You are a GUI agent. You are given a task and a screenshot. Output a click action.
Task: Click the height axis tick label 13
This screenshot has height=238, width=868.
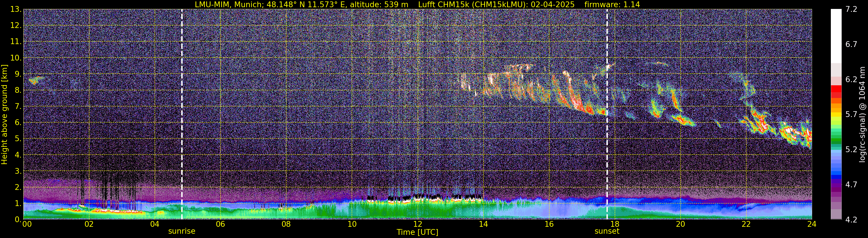[16, 10]
